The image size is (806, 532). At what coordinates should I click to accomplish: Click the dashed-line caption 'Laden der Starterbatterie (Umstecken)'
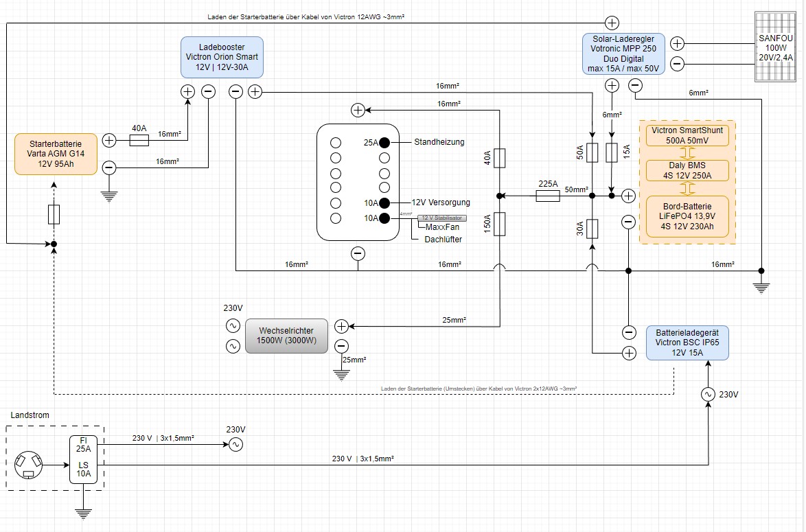(479, 389)
